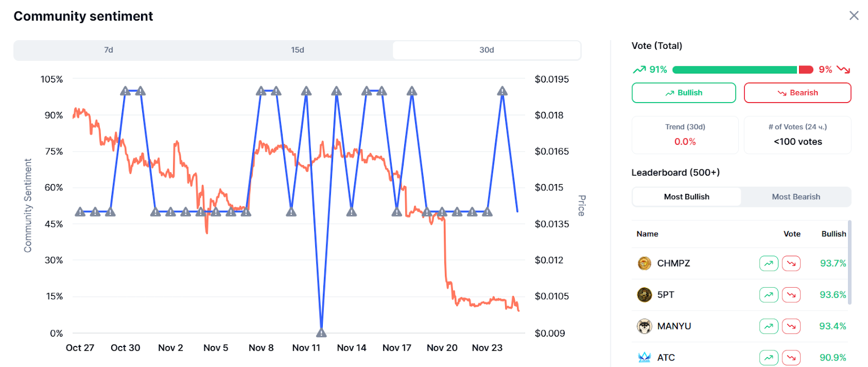The image size is (868, 367).
Task: Click ATC bearish vote arrow icon
Action: (792, 358)
